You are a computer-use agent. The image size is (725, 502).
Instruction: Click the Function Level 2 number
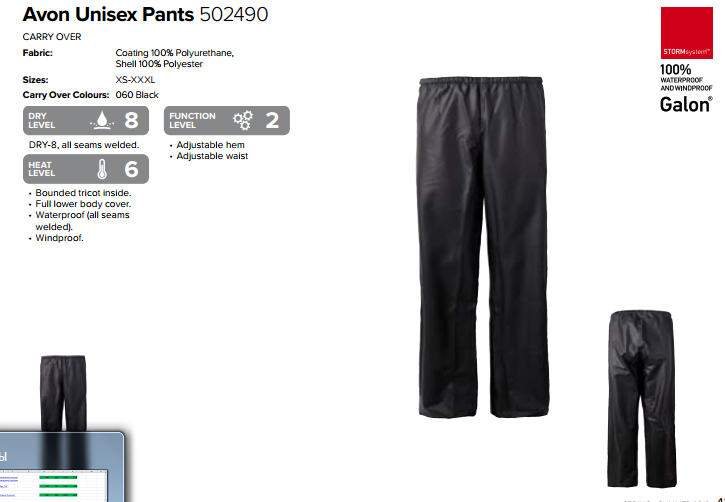(272, 120)
